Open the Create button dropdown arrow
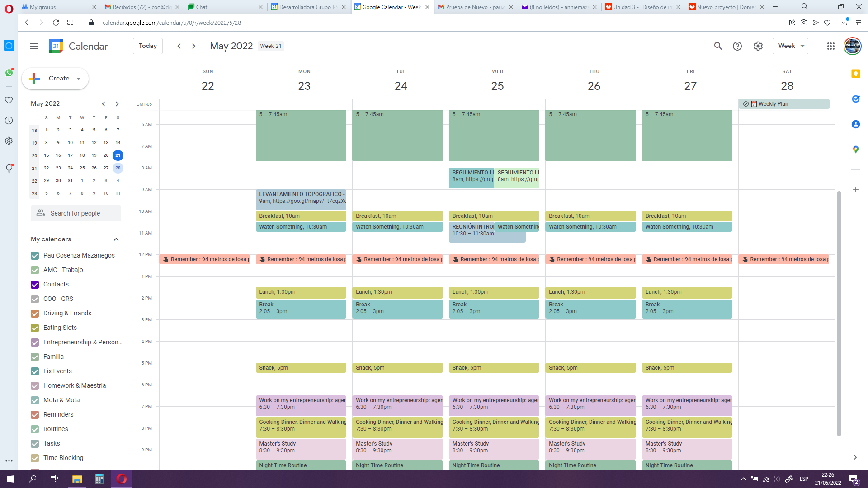 pos(79,79)
